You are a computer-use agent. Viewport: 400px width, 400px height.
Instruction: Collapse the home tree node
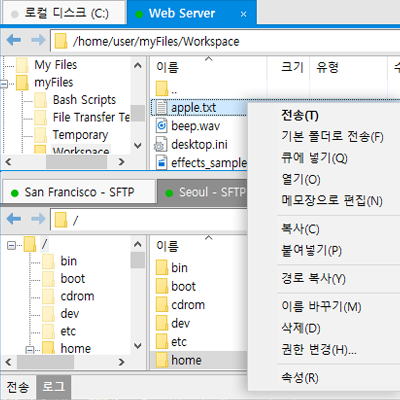pyautogui.click(x=30, y=350)
